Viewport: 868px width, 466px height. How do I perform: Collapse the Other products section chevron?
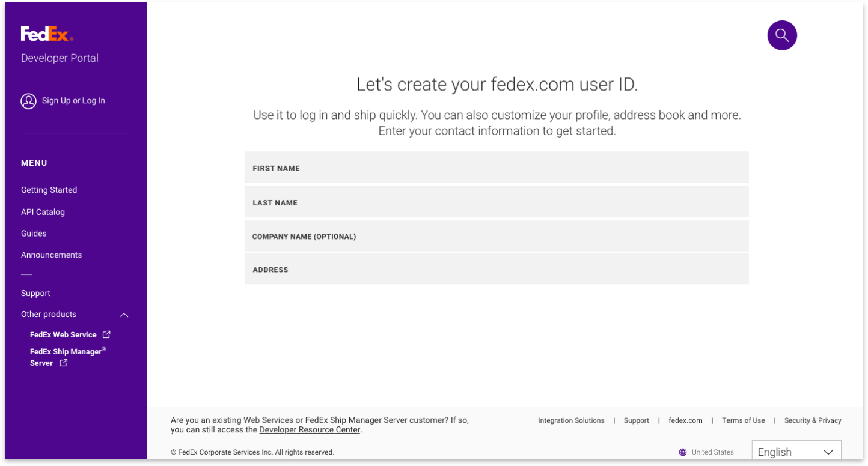click(124, 315)
